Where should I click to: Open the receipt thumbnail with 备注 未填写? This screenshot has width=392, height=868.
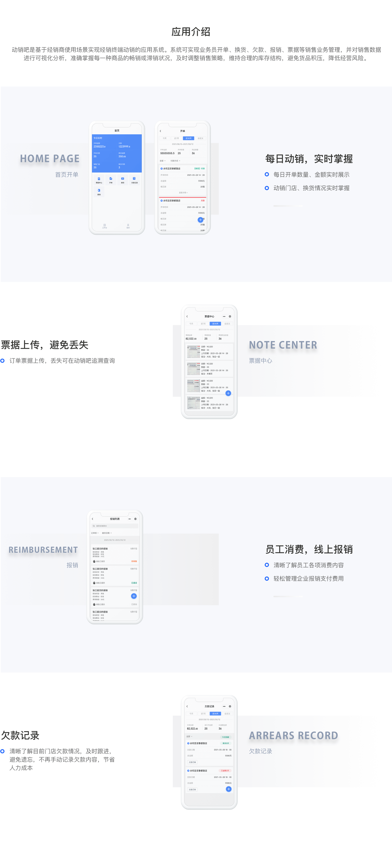193,369
